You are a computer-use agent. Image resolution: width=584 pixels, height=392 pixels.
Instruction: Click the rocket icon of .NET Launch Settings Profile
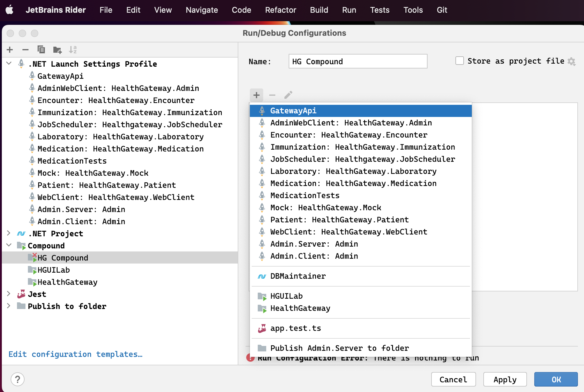[21, 64]
